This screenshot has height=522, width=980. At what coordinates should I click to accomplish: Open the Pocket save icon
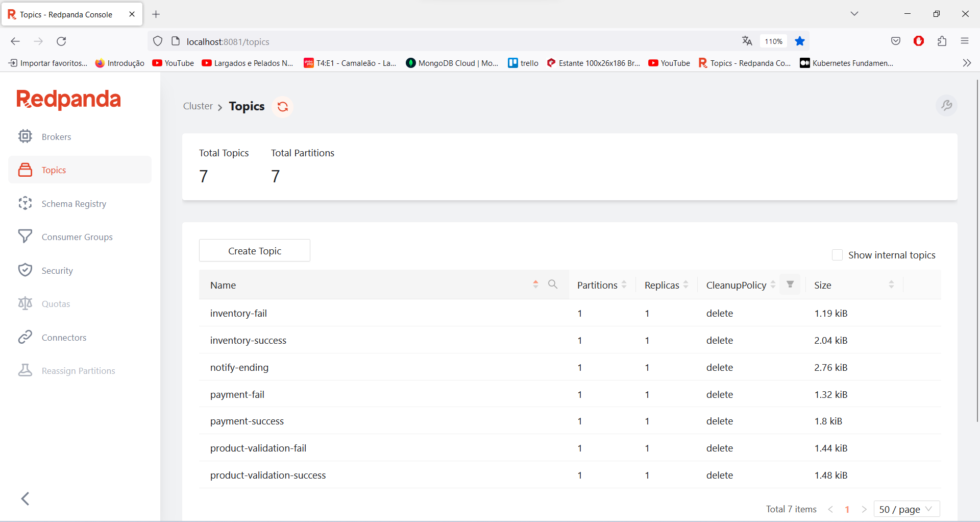click(896, 41)
